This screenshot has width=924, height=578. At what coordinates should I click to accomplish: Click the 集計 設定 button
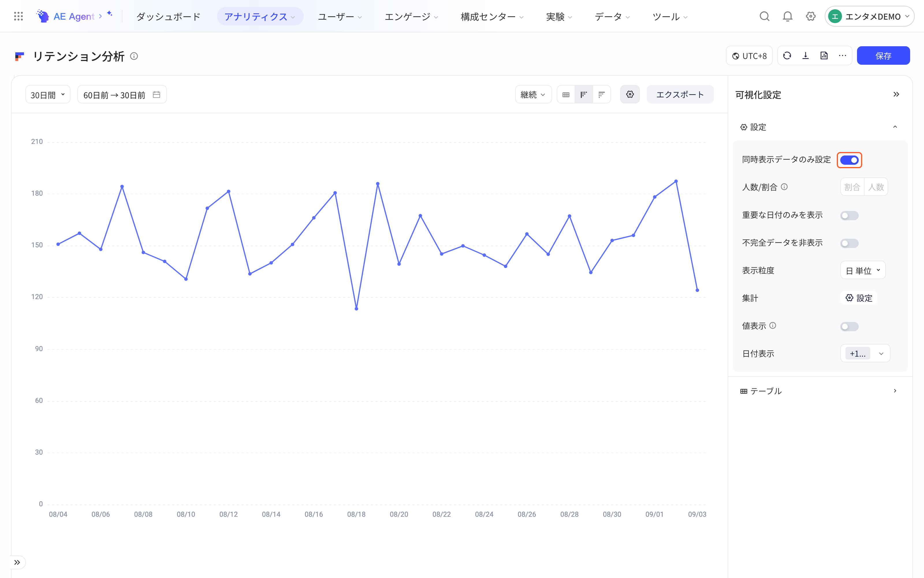click(x=859, y=298)
